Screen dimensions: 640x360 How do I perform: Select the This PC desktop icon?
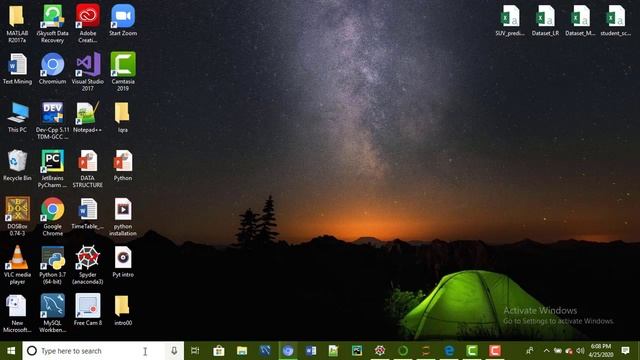click(x=17, y=113)
